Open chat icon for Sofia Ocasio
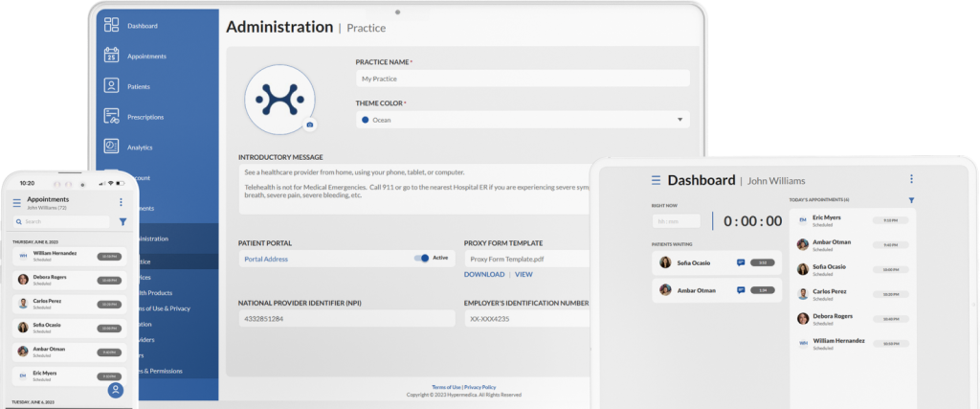980x409 pixels. point(740,262)
